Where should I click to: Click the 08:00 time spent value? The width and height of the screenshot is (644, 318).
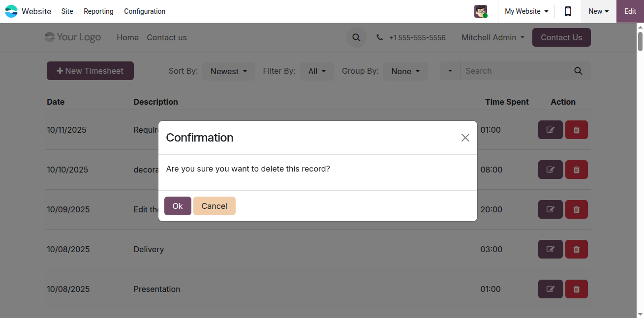[x=491, y=170]
